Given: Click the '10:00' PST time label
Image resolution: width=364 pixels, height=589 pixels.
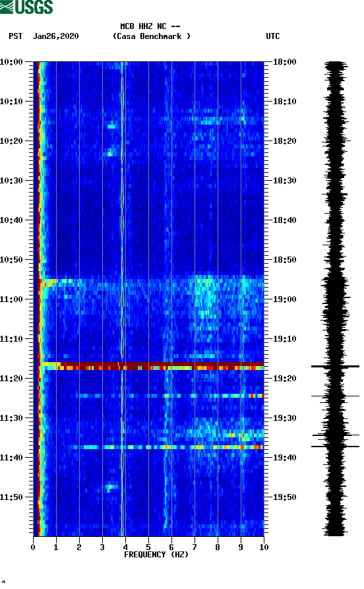Looking at the screenshot, I should click(11, 61).
